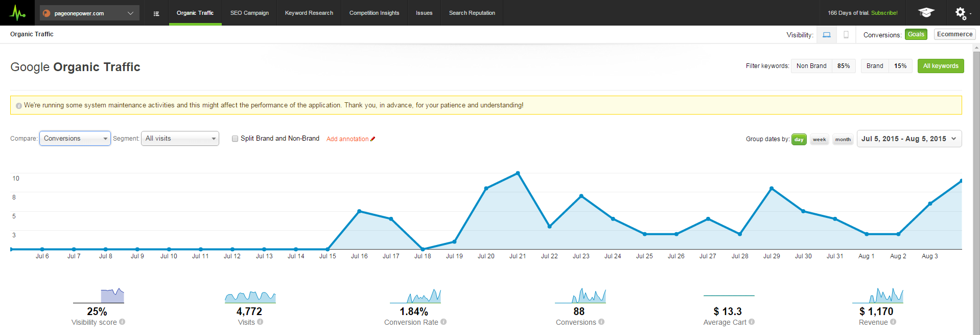This screenshot has height=335, width=980.
Task: Open the settings gear icon
Action: point(961,13)
